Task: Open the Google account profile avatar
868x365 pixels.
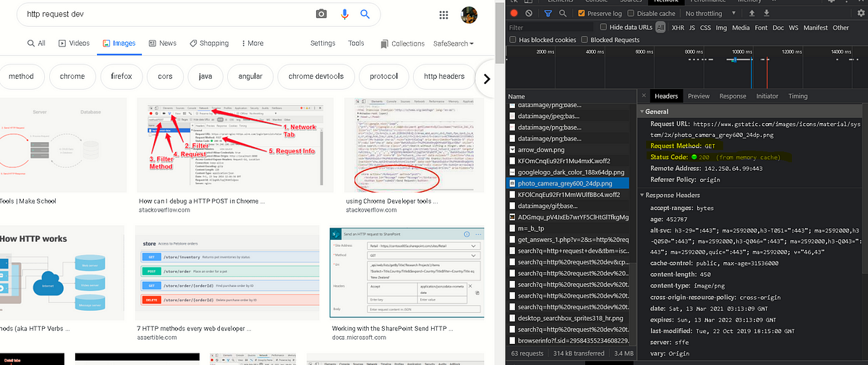Action: 470,15
